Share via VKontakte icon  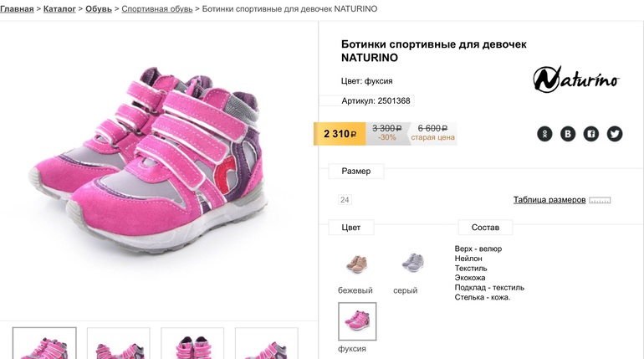568,133
